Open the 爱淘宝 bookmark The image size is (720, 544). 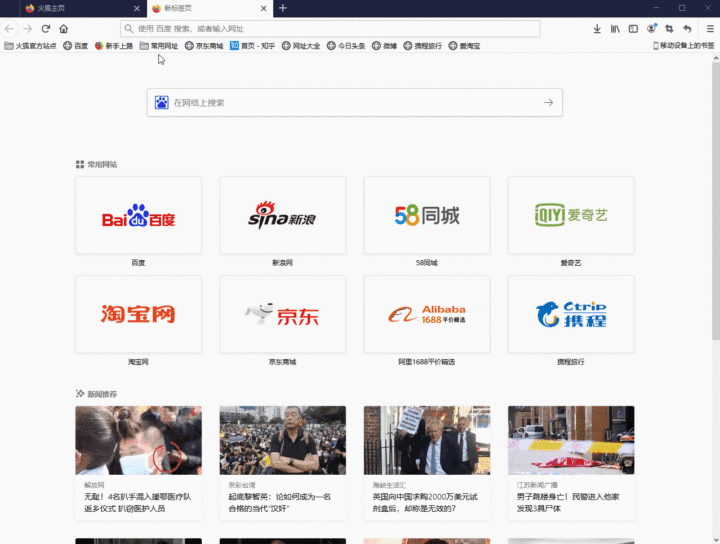[464, 46]
